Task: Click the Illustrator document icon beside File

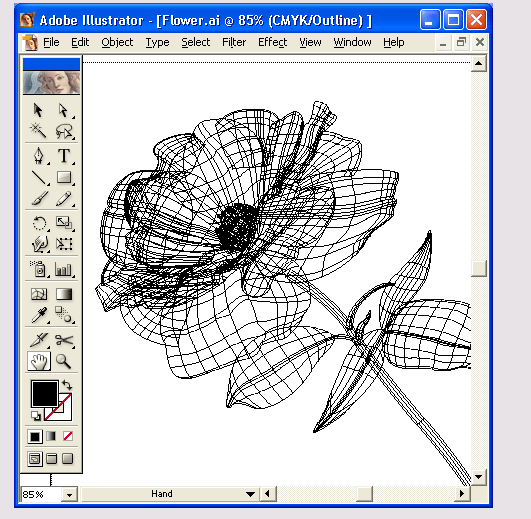Action: [x=30, y=43]
